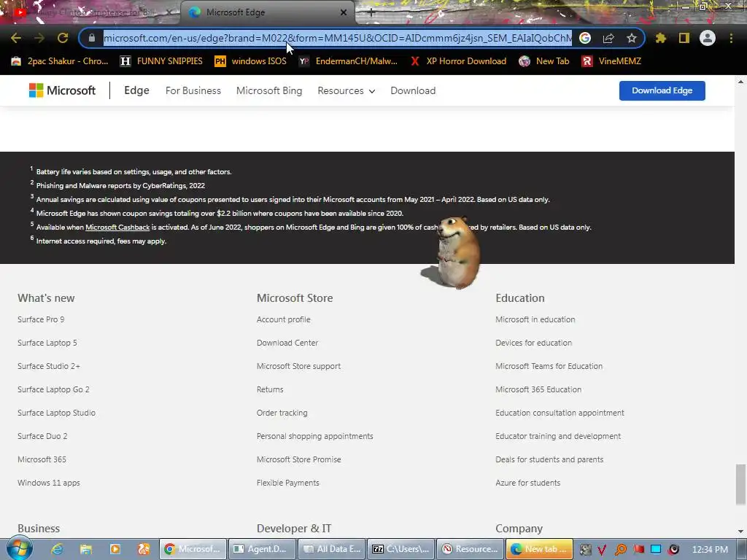
Task: Switch to the All Data E... taskbar window
Action: pyautogui.click(x=332, y=549)
